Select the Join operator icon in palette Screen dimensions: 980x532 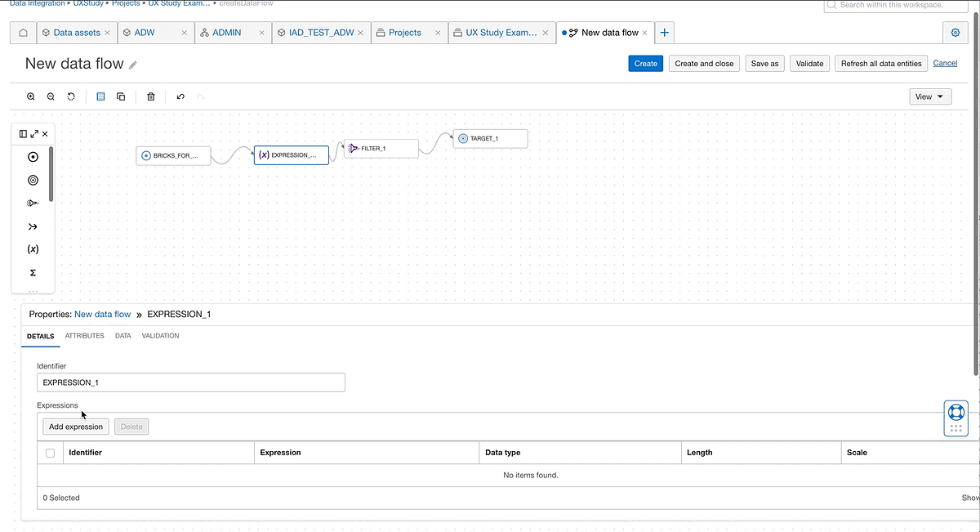pyautogui.click(x=33, y=226)
